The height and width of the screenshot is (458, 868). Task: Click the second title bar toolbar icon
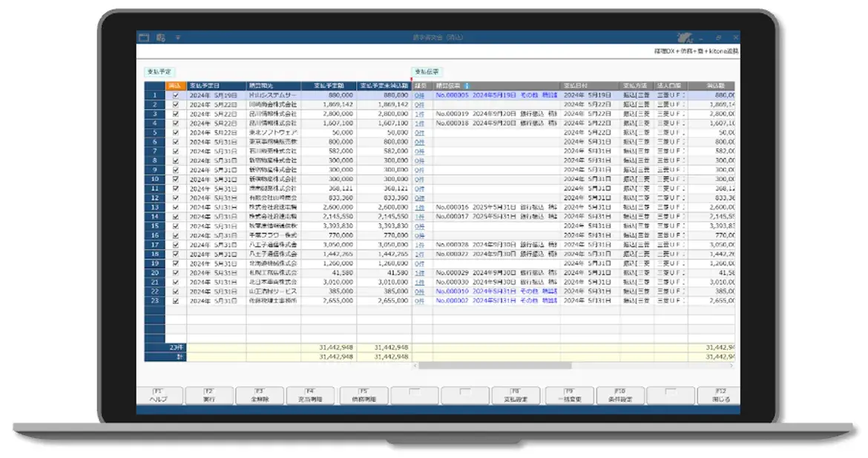pos(161,37)
